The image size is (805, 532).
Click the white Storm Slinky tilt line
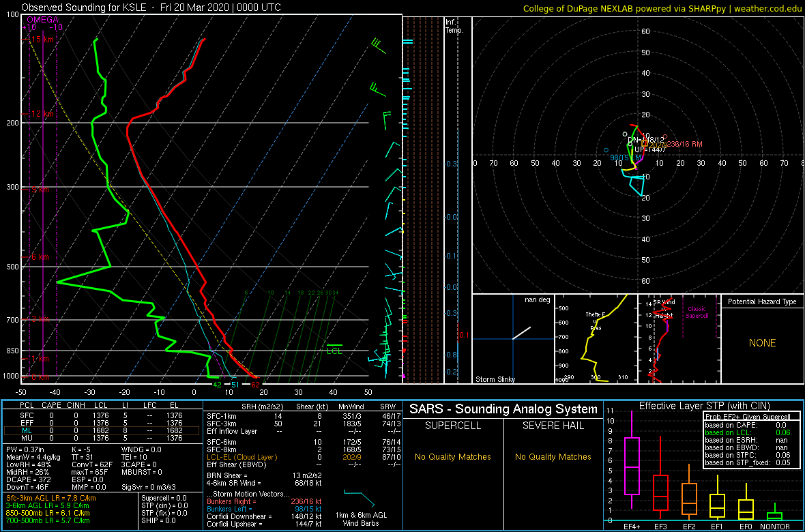521,334
